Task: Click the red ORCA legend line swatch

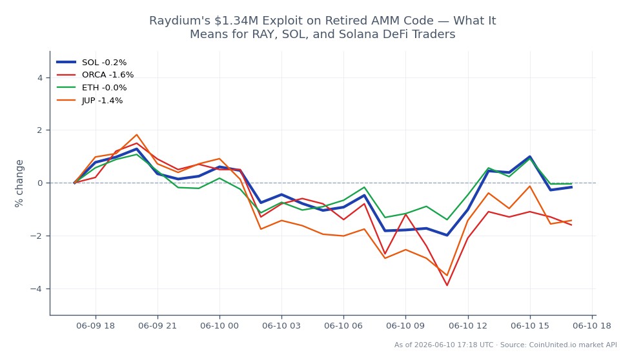Action: [x=66, y=75]
